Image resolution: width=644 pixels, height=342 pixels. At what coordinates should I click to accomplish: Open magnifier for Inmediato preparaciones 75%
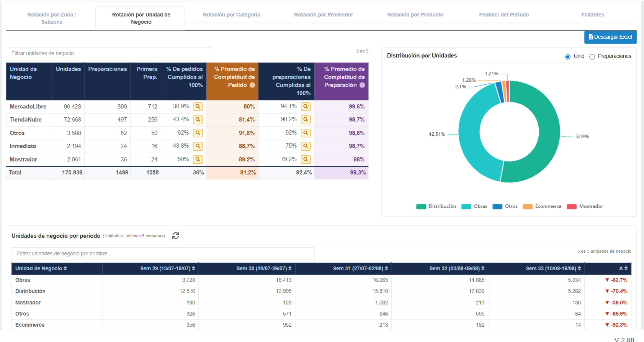click(306, 146)
